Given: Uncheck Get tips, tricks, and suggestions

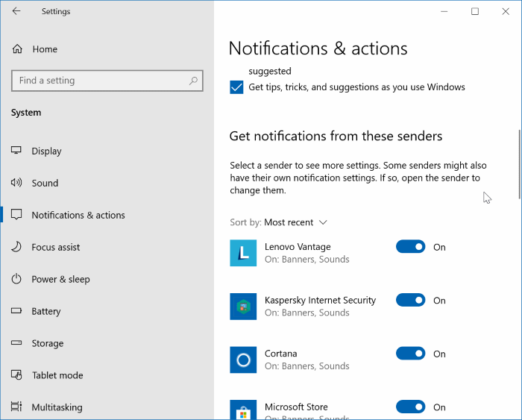Looking at the screenshot, I should (x=236, y=87).
